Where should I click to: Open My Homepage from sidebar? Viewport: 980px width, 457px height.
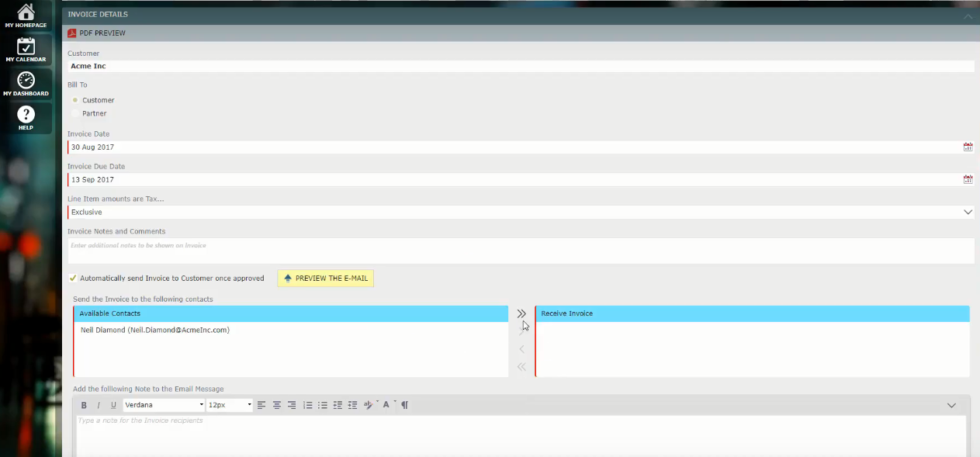coord(26,16)
